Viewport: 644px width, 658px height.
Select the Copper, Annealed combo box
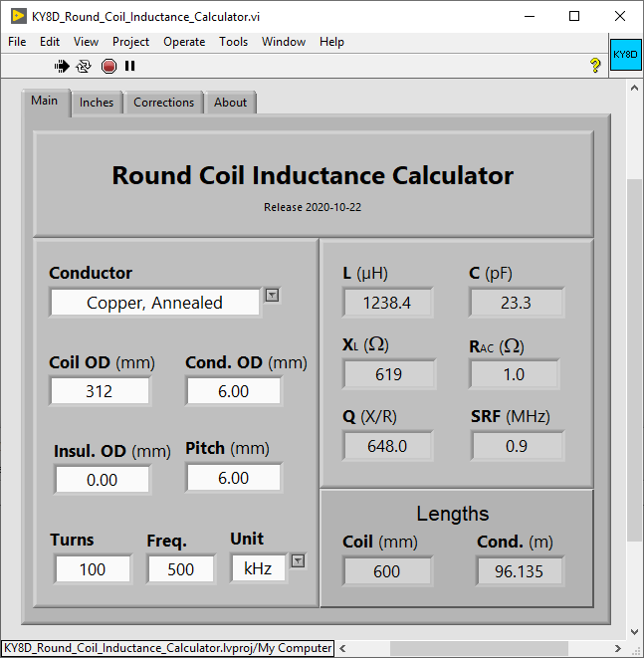click(x=155, y=303)
